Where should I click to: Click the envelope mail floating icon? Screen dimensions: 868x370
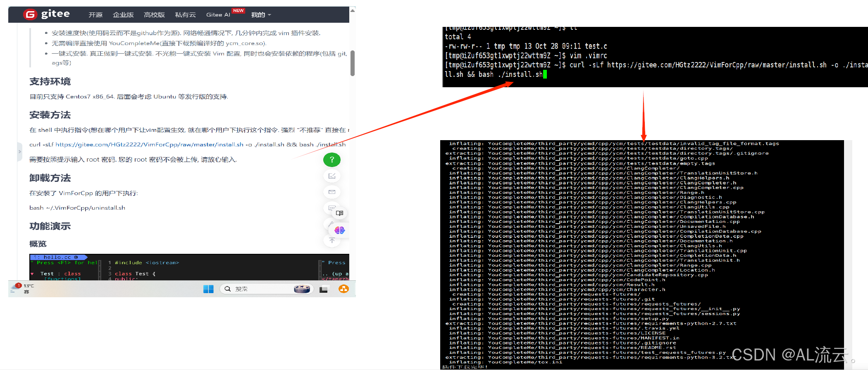click(x=332, y=192)
